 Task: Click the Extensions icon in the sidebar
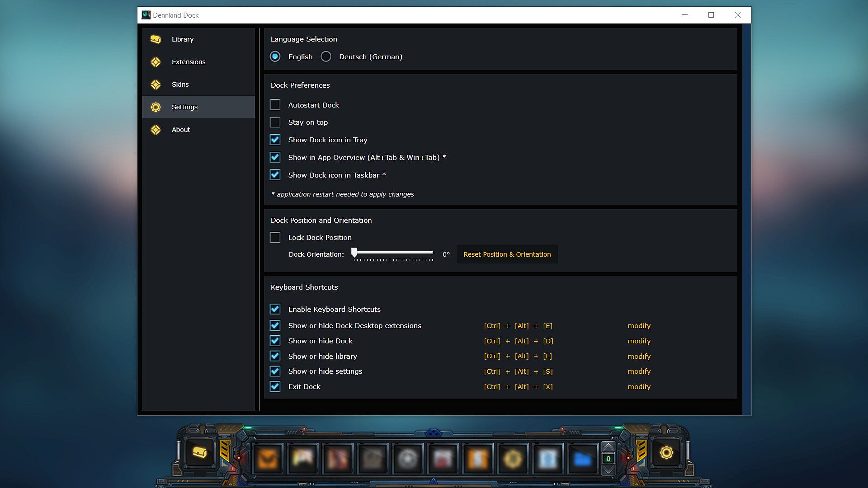(156, 62)
